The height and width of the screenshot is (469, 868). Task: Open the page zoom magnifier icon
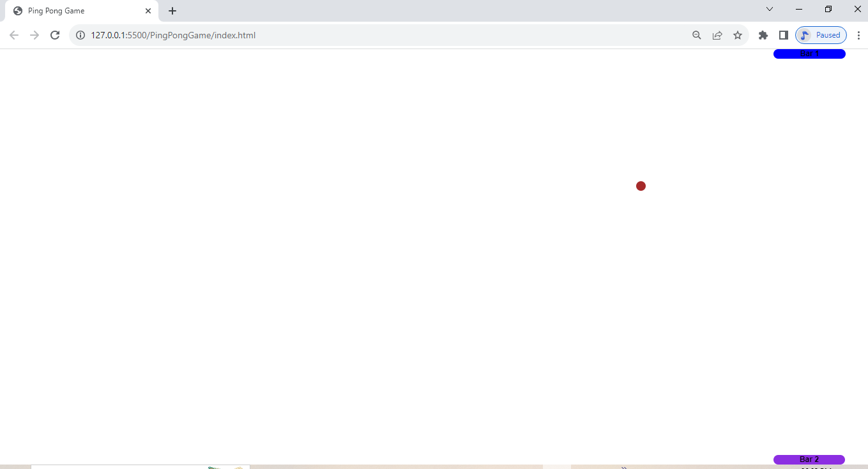pos(697,35)
